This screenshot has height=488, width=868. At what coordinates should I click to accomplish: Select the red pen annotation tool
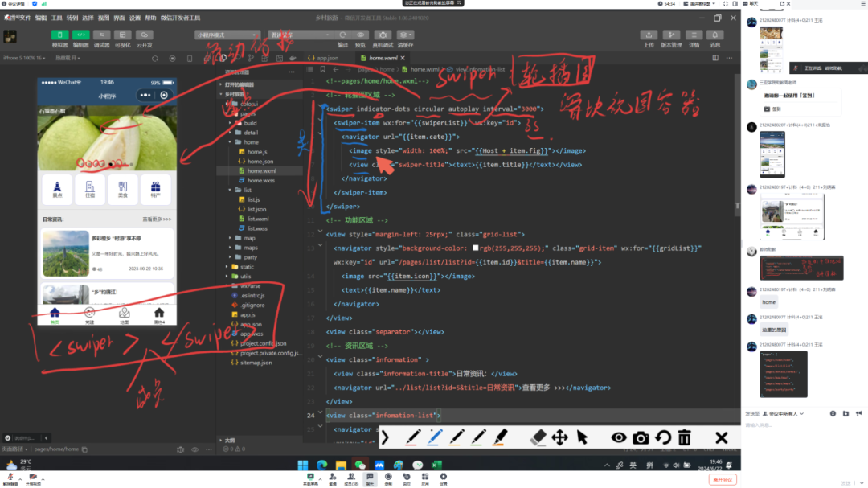(411, 437)
